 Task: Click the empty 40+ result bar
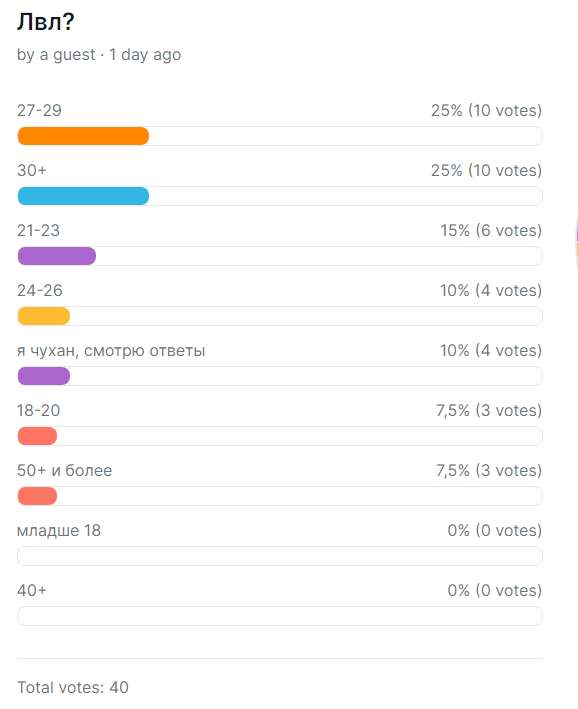[x=280, y=616]
